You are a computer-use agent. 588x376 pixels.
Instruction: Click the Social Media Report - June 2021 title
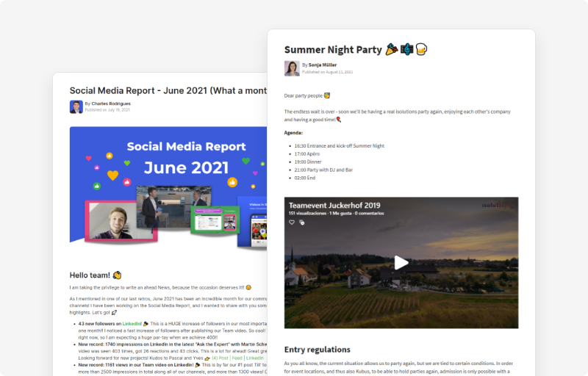pos(168,90)
